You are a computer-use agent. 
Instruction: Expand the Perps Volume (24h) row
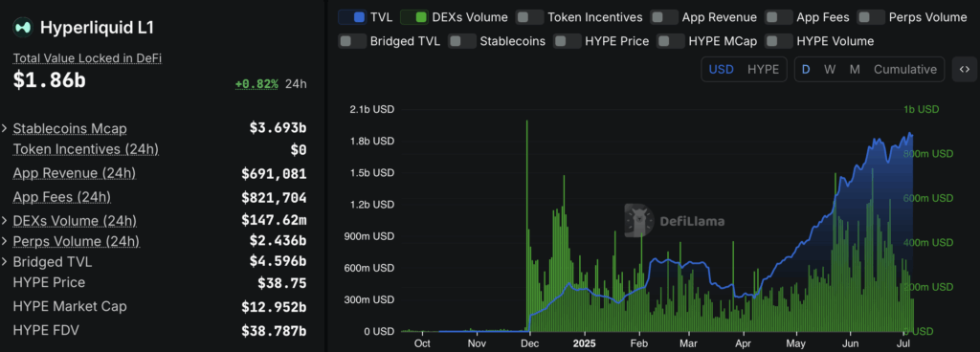(5, 241)
